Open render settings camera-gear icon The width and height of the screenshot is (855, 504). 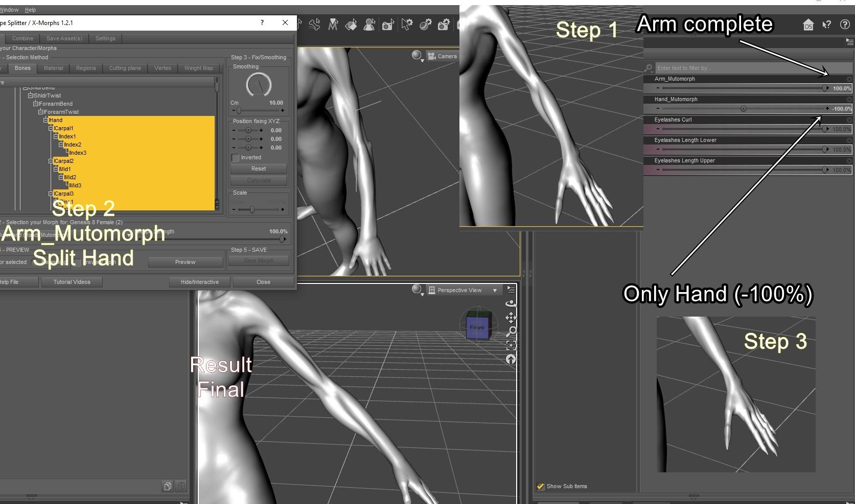444,25
